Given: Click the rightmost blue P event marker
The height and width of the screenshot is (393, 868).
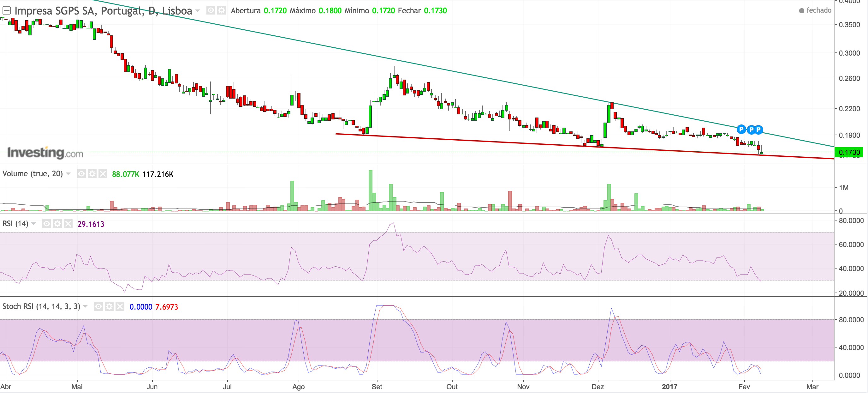Looking at the screenshot, I should [758, 130].
